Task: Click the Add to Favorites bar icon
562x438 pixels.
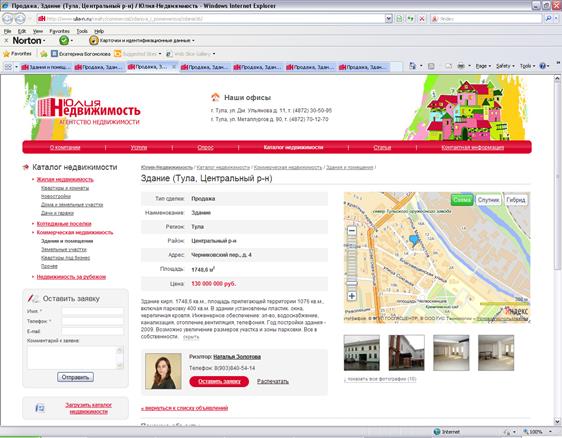Action: click(44, 54)
